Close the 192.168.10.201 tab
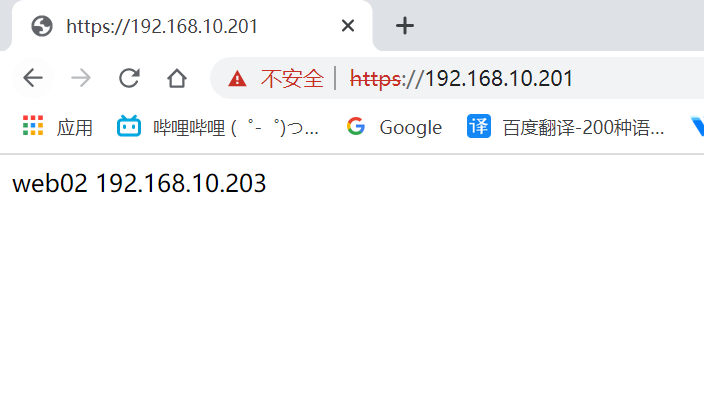Screen dimensions: 704x419 tap(348, 26)
